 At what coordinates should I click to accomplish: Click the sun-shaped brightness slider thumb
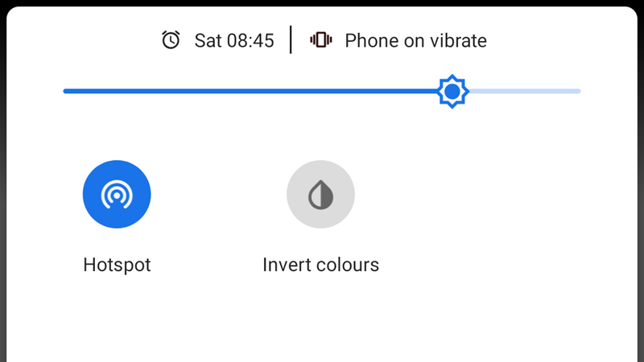[x=452, y=92]
